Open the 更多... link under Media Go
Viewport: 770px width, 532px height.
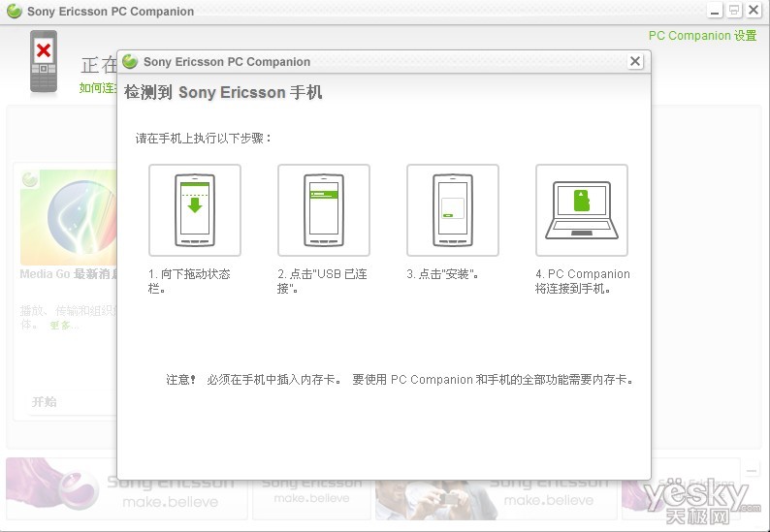click(x=64, y=326)
